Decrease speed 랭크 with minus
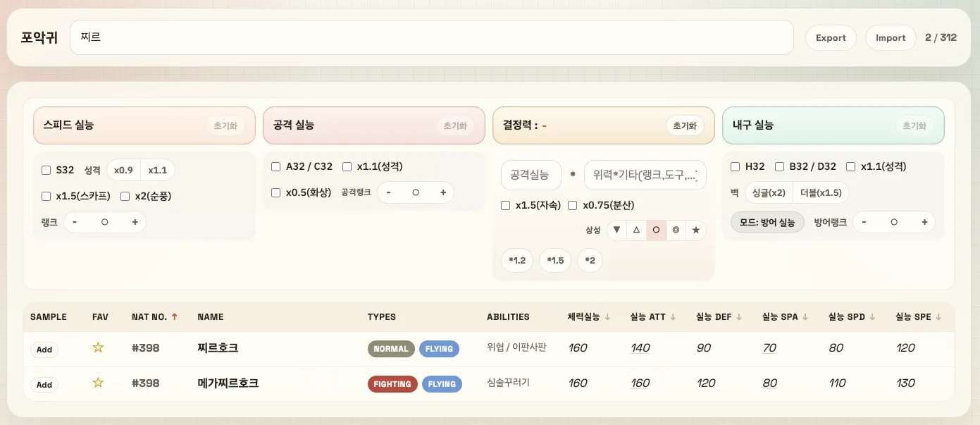The image size is (980, 425). [75, 222]
